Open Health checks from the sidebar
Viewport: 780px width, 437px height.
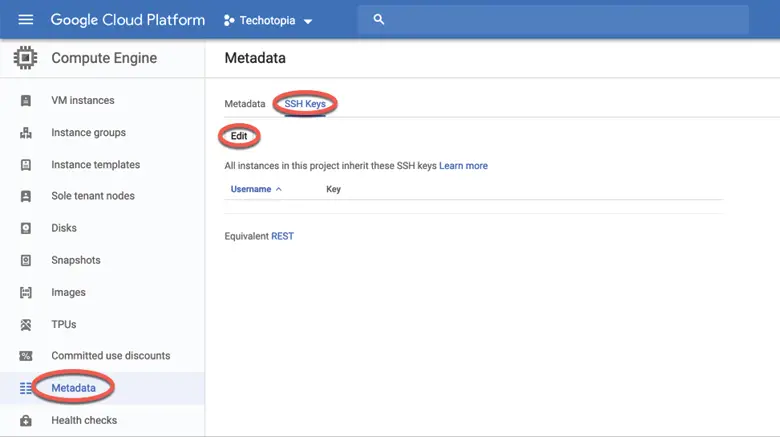pos(84,421)
